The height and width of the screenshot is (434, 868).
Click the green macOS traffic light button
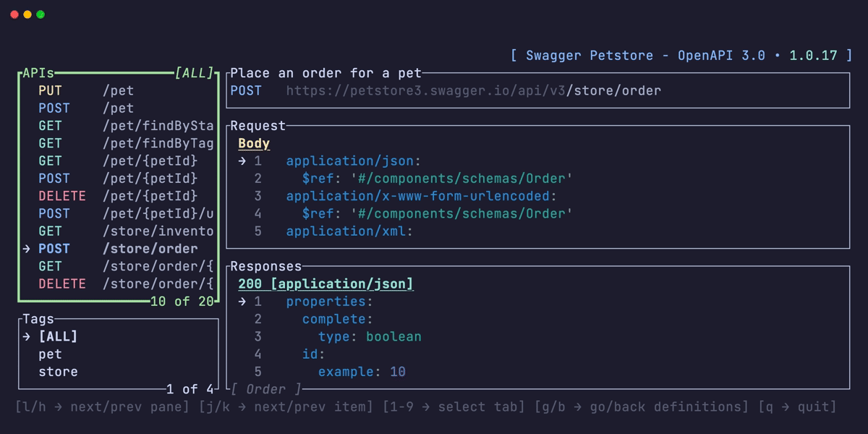pyautogui.click(x=42, y=13)
